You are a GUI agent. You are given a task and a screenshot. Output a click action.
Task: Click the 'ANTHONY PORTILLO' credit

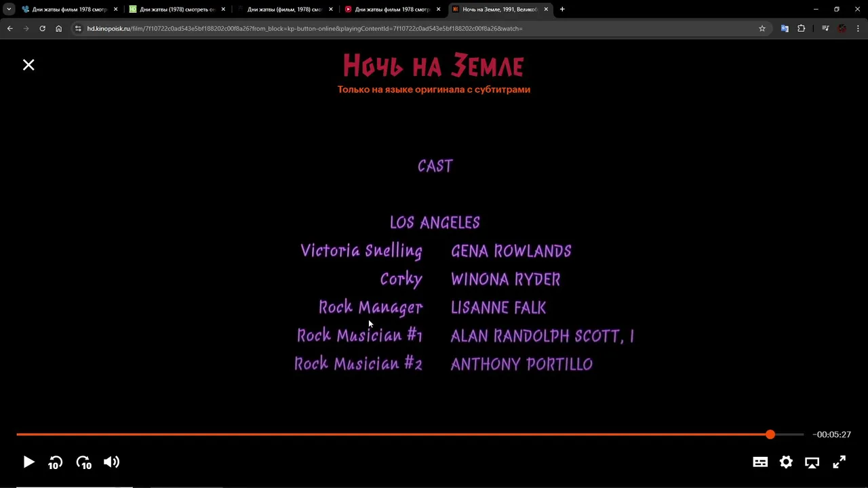pyautogui.click(x=522, y=364)
